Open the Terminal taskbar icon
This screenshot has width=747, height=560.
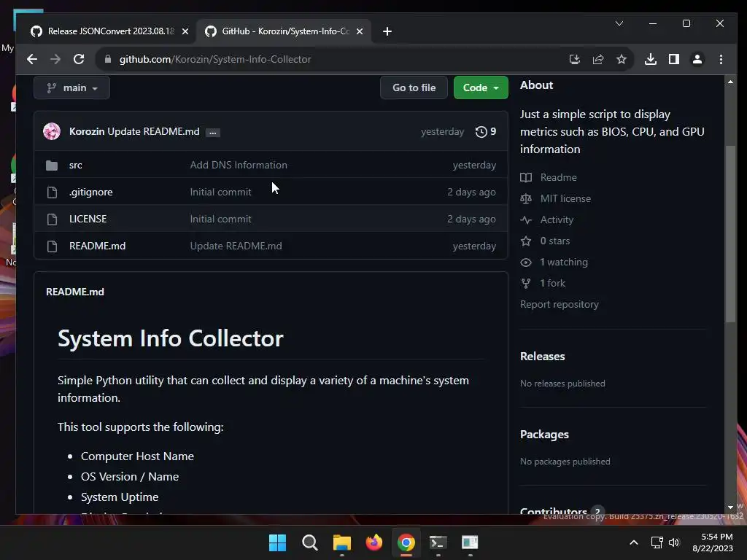[438, 542]
